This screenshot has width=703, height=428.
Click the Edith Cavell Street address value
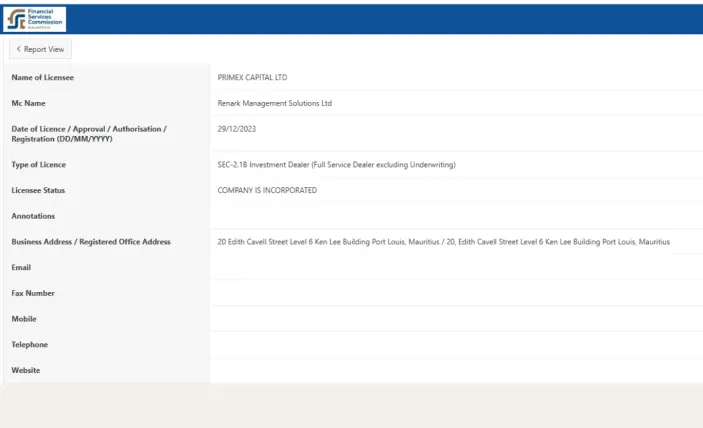click(x=444, y=242)
